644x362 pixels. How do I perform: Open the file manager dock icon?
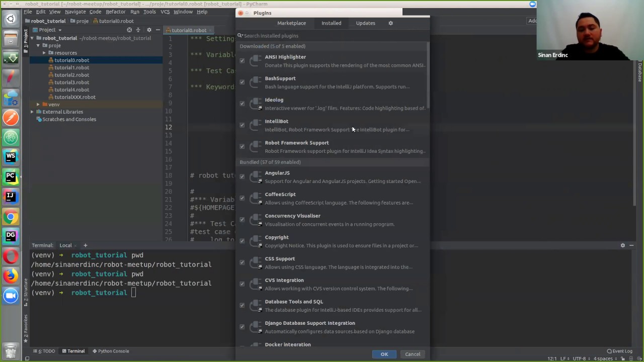[x=11, y=39]
